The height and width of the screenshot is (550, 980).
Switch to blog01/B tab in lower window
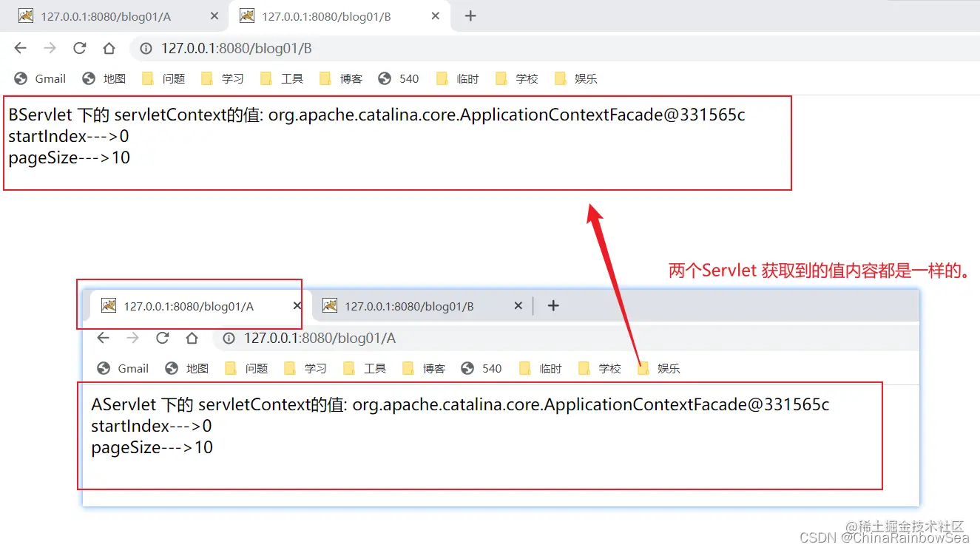pyautogui.click(x=422, y=306)
